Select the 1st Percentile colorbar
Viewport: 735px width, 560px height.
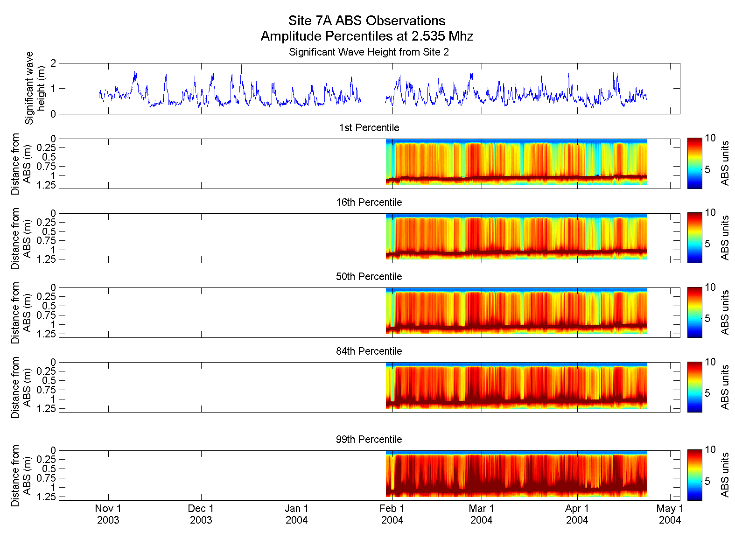coord(694,163)
